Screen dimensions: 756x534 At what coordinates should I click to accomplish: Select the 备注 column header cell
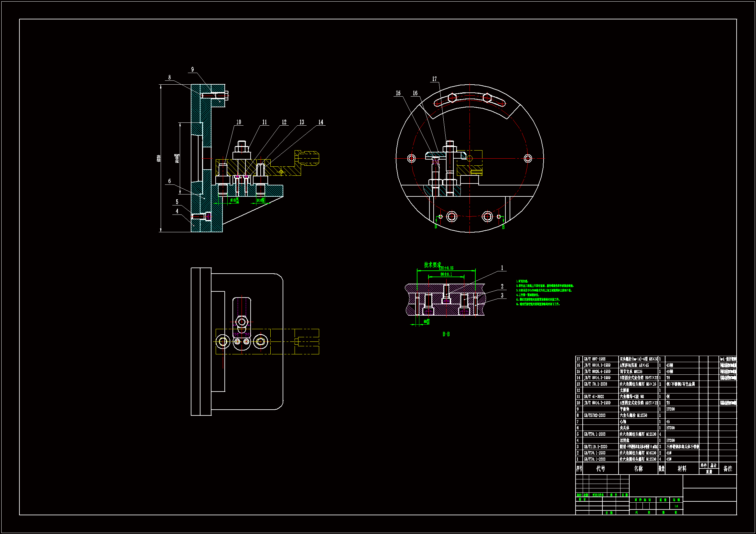click(728, 468)
